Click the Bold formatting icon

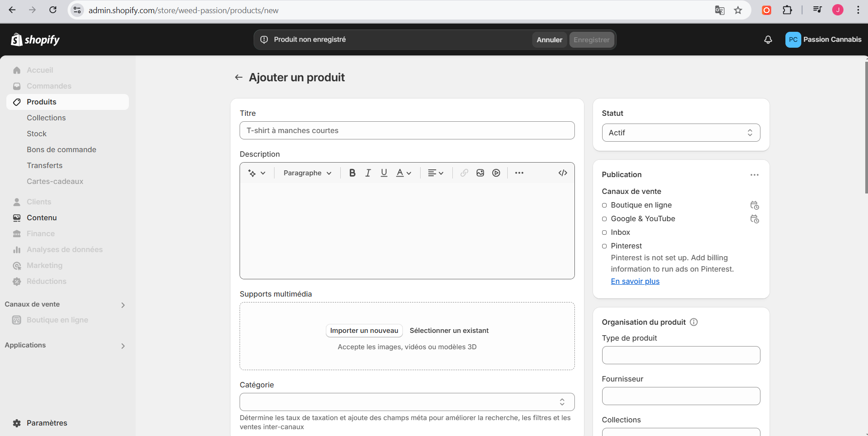click(x=352, y=173)
